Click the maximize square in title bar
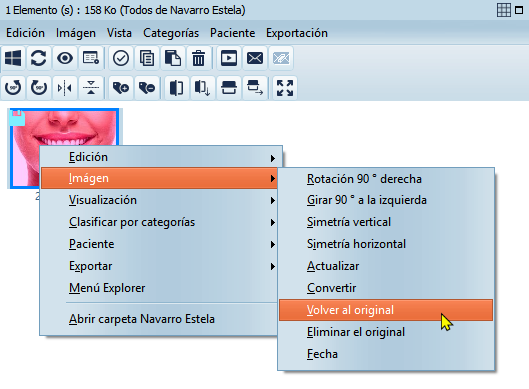This screenshot has height=389, width=529. [519, 10]
